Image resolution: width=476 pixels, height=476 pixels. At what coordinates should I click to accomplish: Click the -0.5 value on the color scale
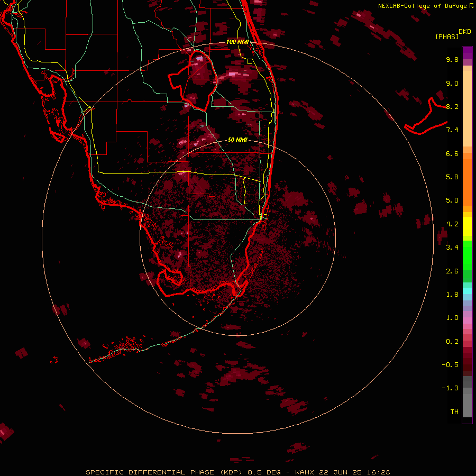click(450, 365)
